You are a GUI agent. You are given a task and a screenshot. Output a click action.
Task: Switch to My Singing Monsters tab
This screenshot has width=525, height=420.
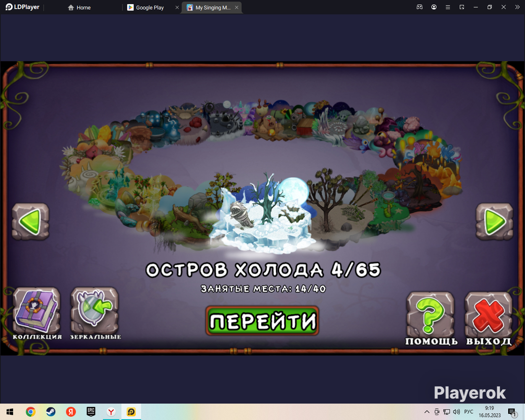click(x=209, y=8)
